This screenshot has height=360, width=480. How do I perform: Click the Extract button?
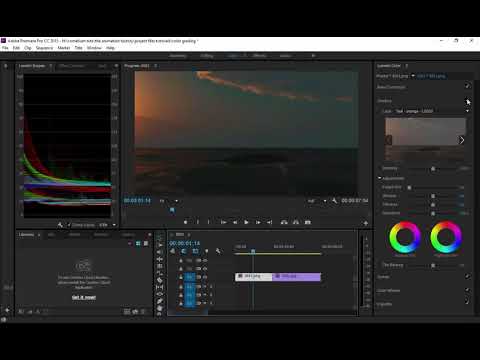(296, 222)
